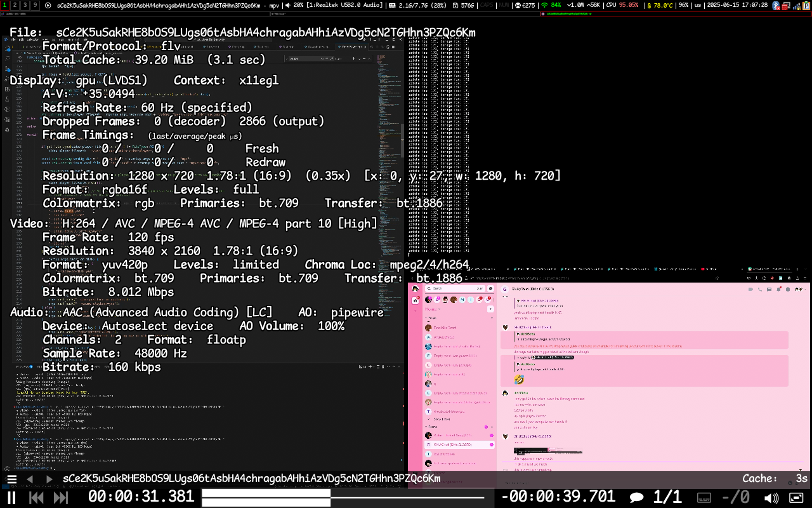The width and height of the screenshot is (812, 508).
Task: Switch to workspace 2 in top bar
Action: pyautogui.click(x=15, y=5)
